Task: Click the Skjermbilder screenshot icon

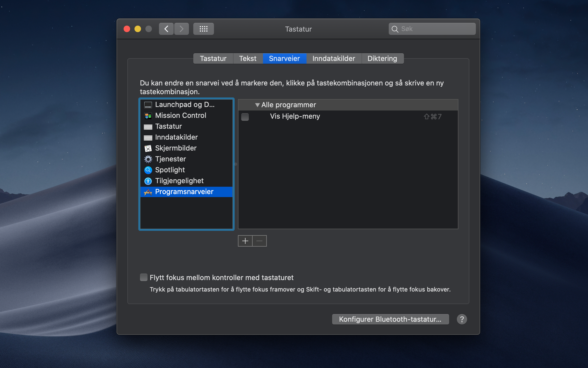Action: pos(148,148)
